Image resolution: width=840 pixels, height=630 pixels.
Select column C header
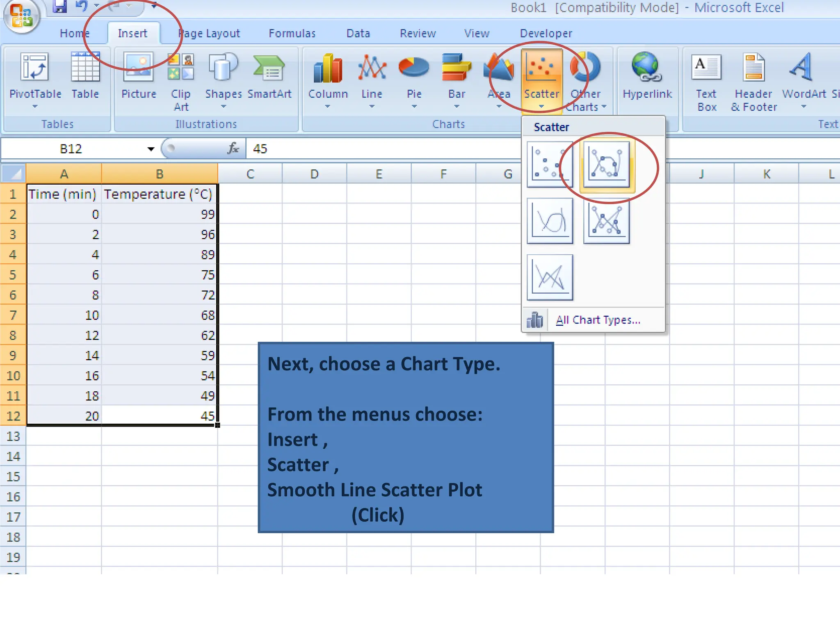pyautogui.click(x=250, y=174)
